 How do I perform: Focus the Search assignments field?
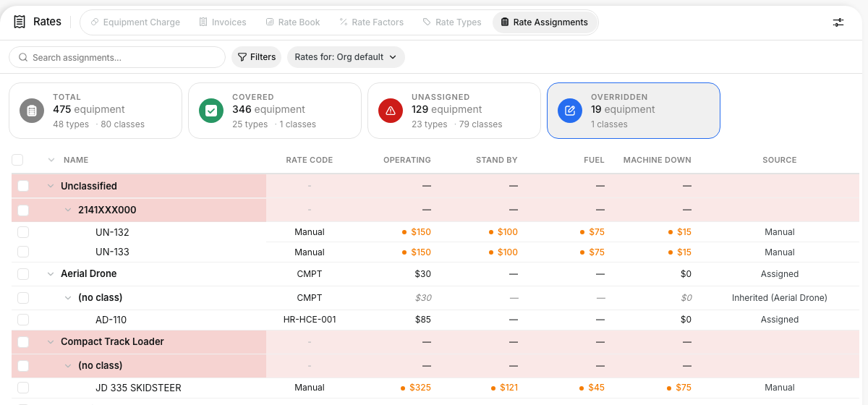(117, 57)
